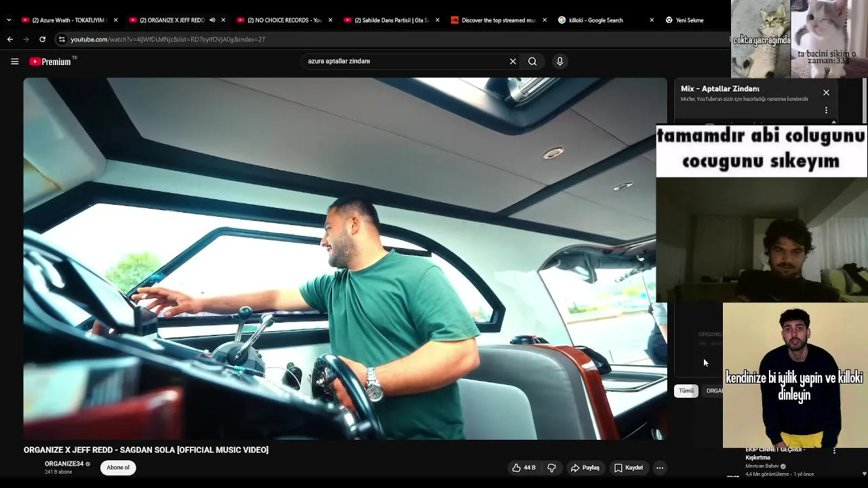Close the NO CHOICE RECORDS tab
The width and height of the screenshot is (868, 488).
[330, 20]
